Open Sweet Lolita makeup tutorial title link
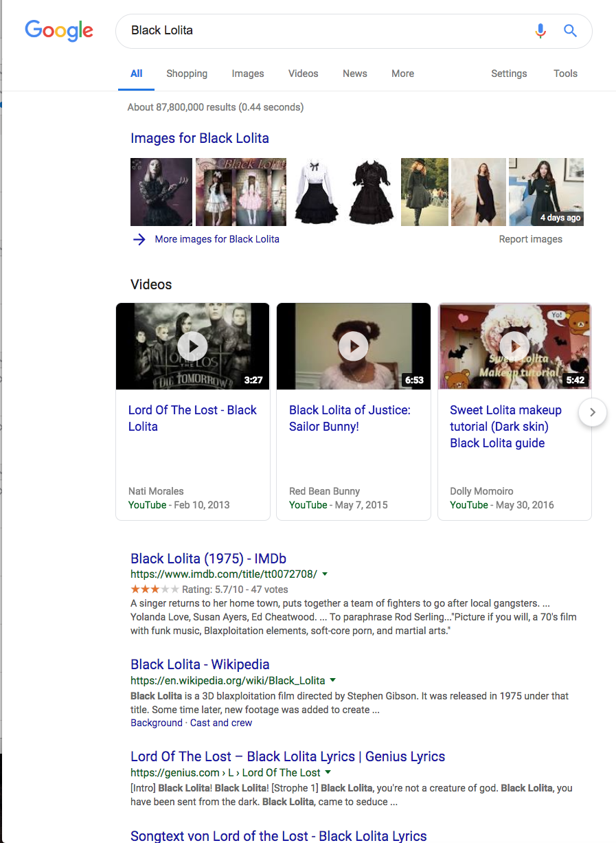 tap(506, 426)
